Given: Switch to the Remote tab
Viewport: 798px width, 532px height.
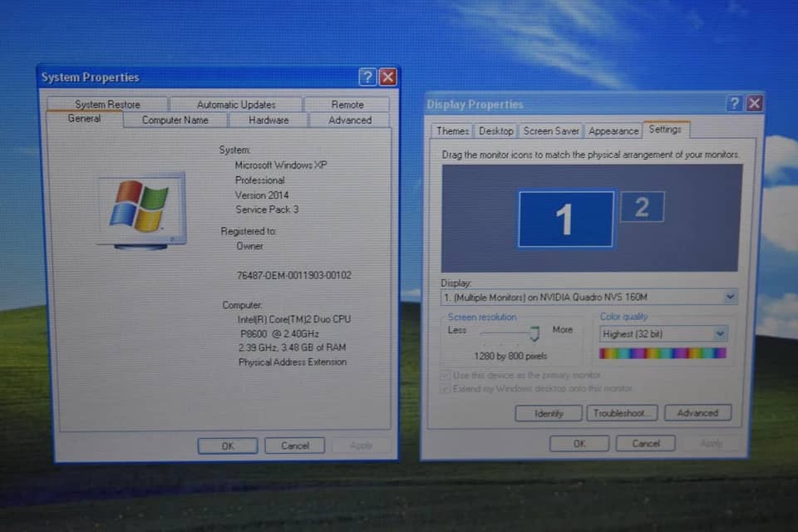Looking at the screenshot, I should click(347, 105).
